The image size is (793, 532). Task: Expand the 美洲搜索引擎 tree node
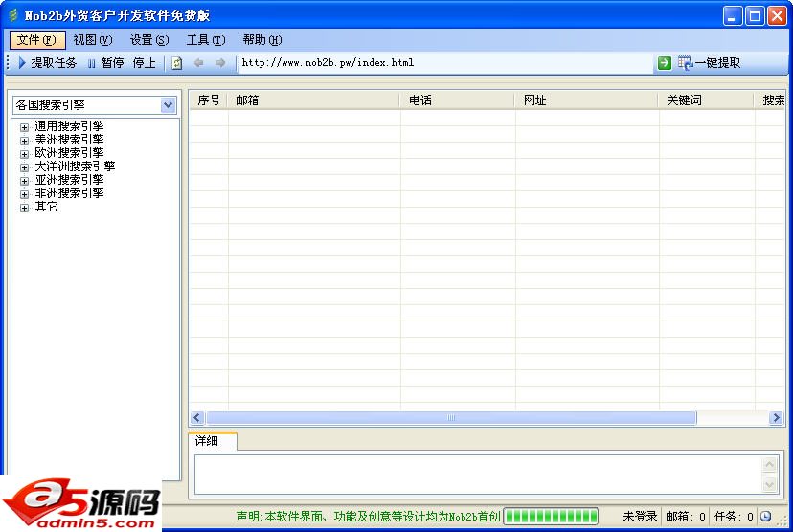click(x=24, y=141)
